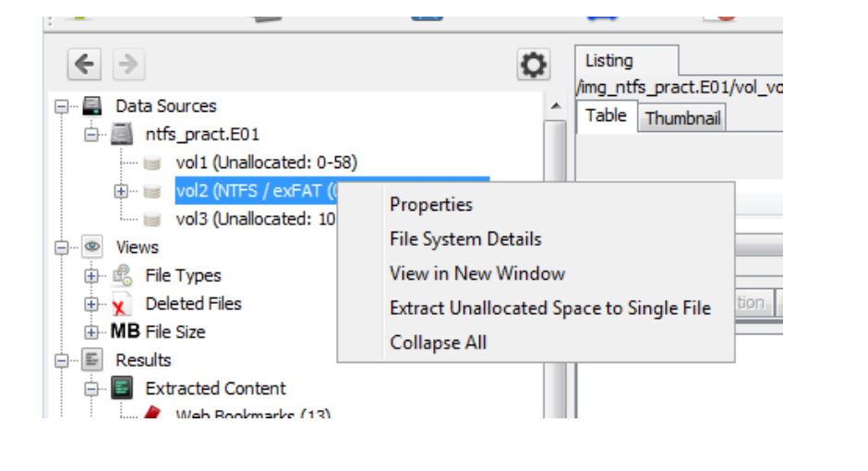Screen dimensions: 868x471
Task: Select the File Types label
Action: (x=183, y=275)
